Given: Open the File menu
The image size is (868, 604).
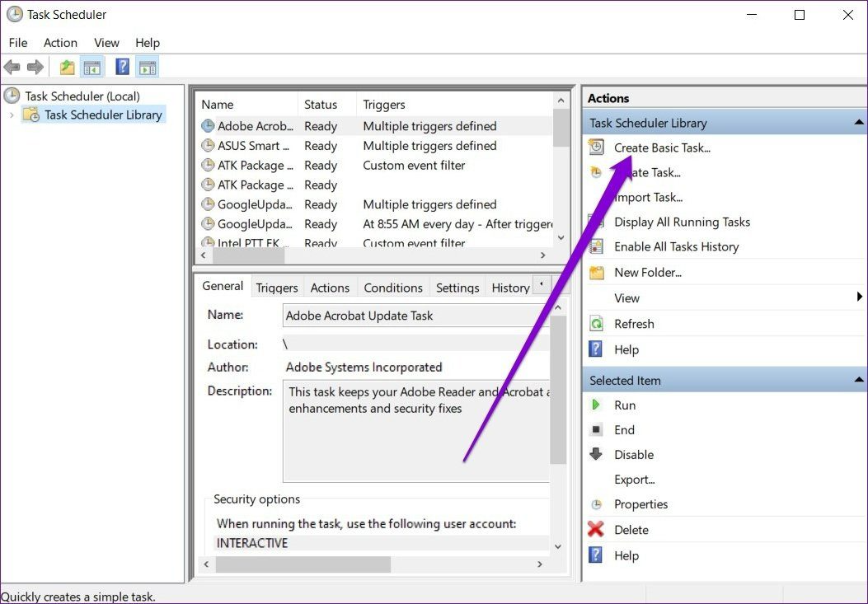Looking at the screenshot, I should point(18,43).
